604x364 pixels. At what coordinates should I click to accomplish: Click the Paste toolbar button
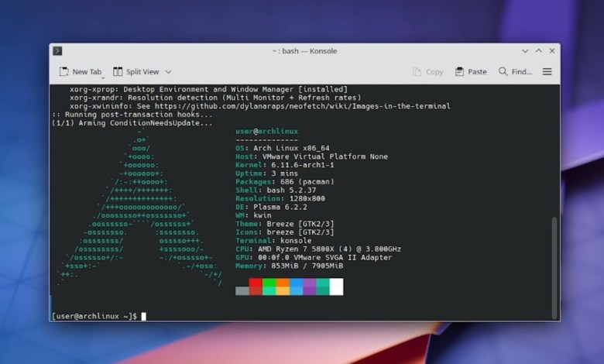471,72
